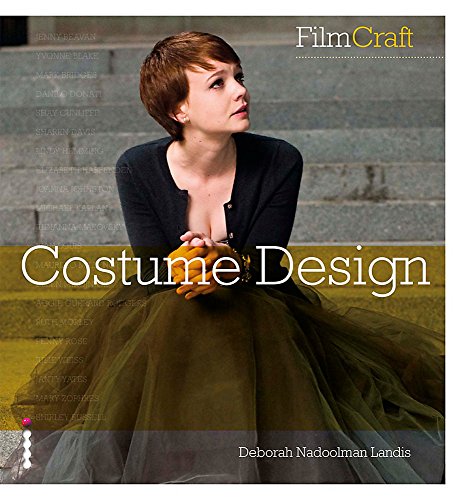
Task: Click the FilmCraft series logo
Action: point(354,37)
